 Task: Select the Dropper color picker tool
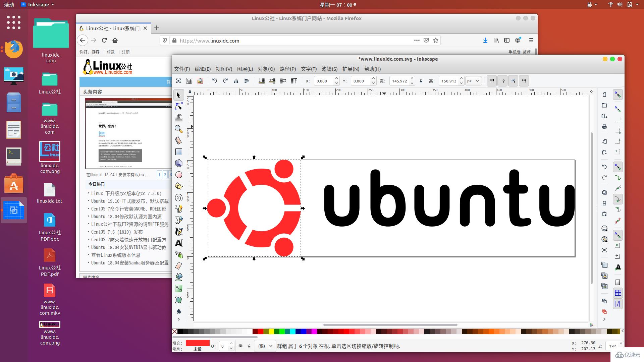[178, 311]
